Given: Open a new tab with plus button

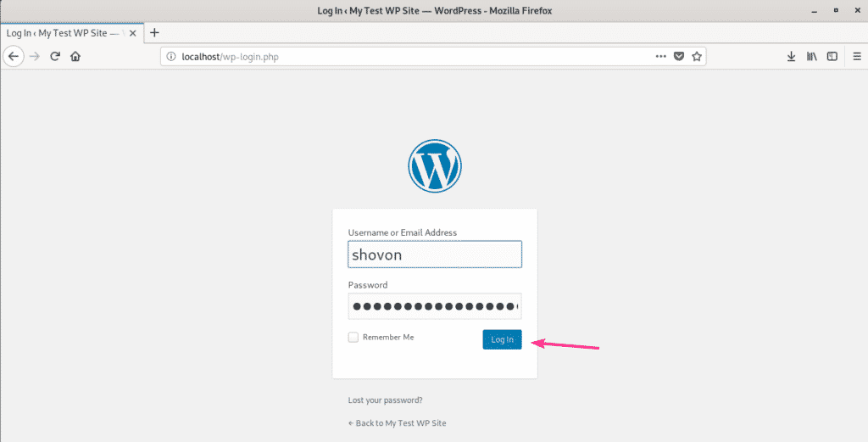Looking at the screenshot, I should coord(155,32).
